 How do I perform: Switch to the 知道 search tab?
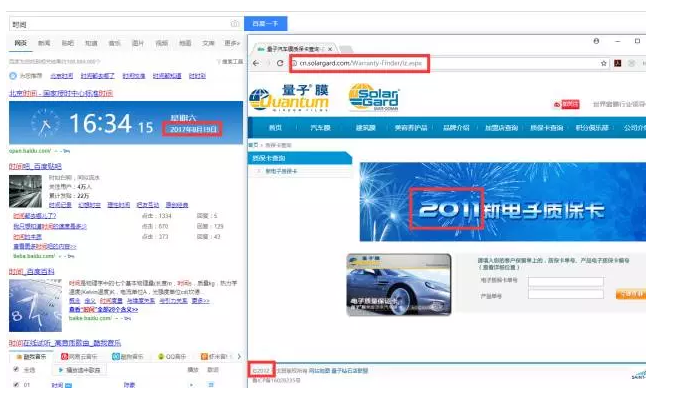click(x=91, y=43)
